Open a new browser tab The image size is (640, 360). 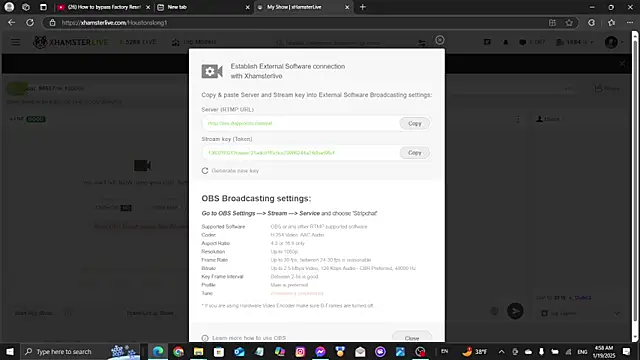(x=362, y=7)
